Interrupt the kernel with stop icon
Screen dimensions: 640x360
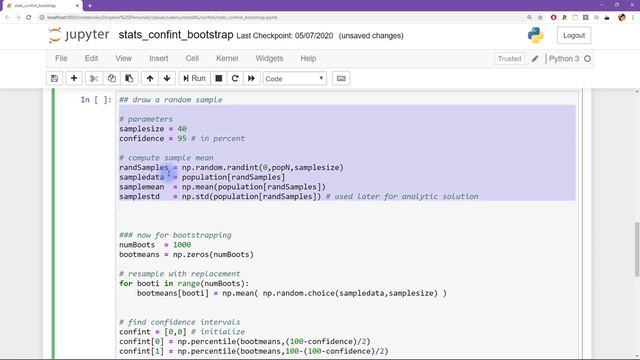coord(219,78)
